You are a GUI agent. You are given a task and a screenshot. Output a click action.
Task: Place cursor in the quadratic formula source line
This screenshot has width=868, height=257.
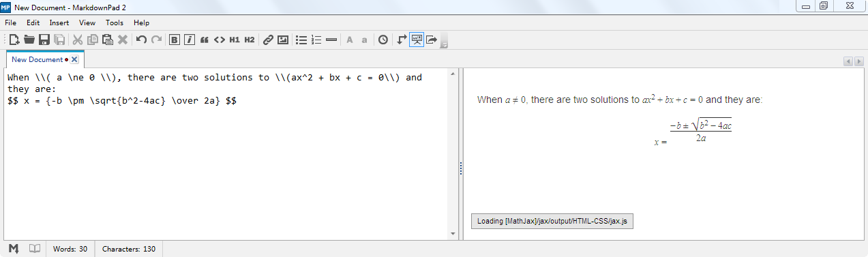point(122,100)
